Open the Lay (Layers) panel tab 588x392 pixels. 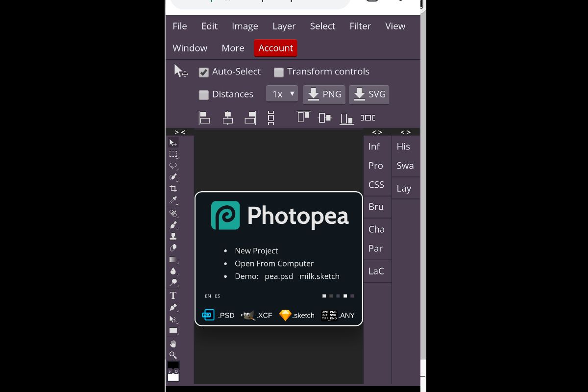(x=404, y=188)
